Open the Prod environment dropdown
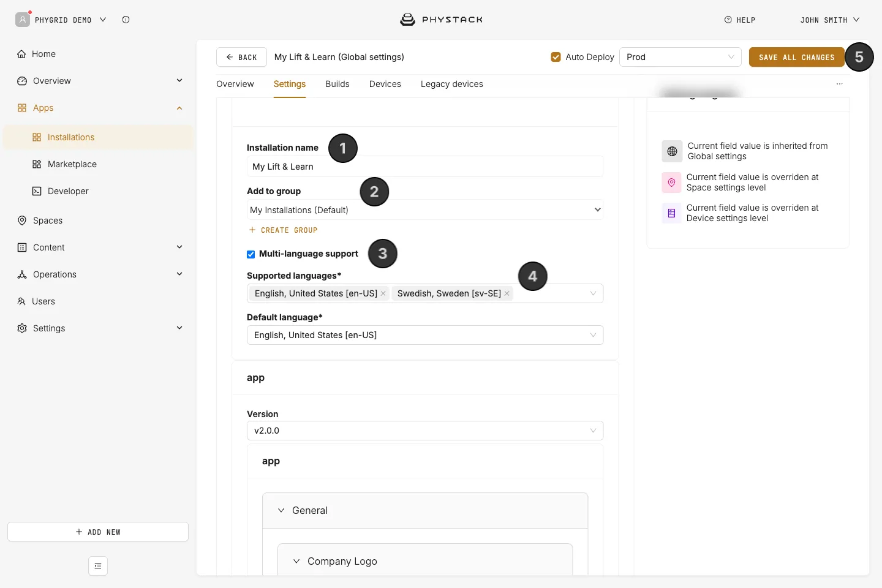 coord(680,57)
